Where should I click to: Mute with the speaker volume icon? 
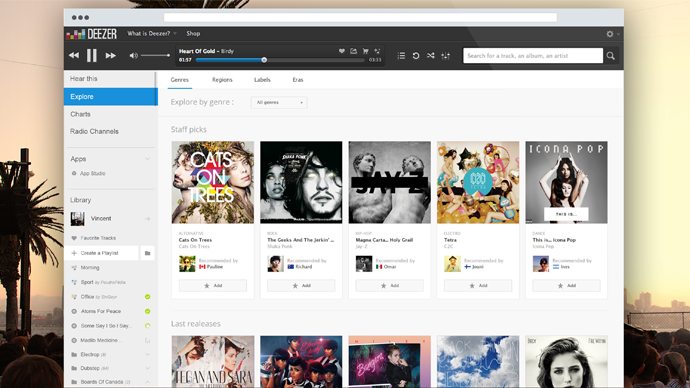pyautogui.click(x=133, y=55)
